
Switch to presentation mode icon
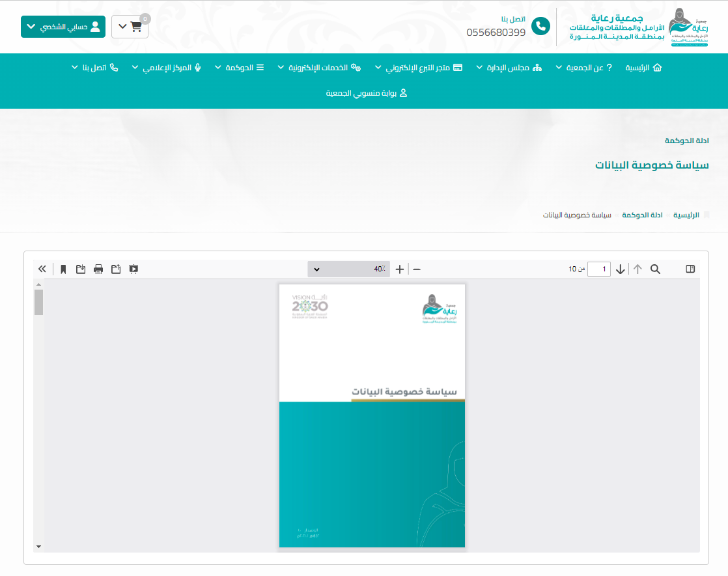[x=133, y=269]
